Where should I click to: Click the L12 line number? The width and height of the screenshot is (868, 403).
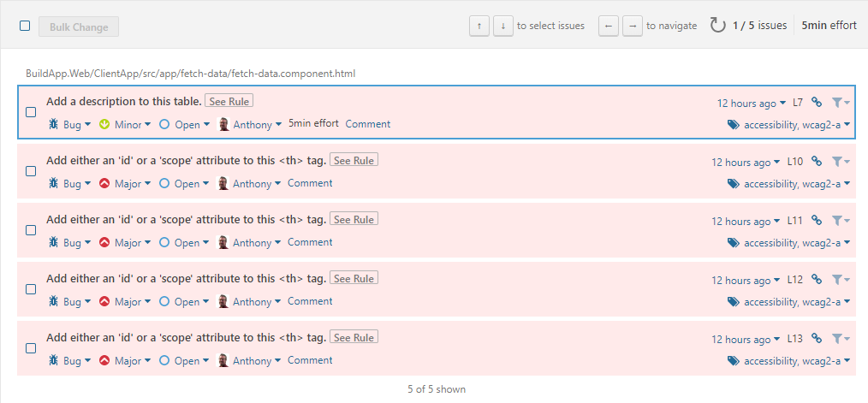point(795,280)
